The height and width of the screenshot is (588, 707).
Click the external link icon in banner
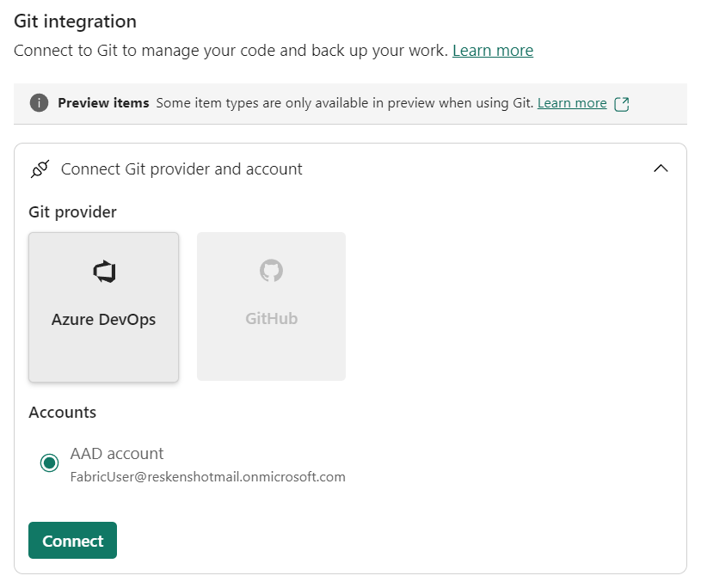(622, 104)
